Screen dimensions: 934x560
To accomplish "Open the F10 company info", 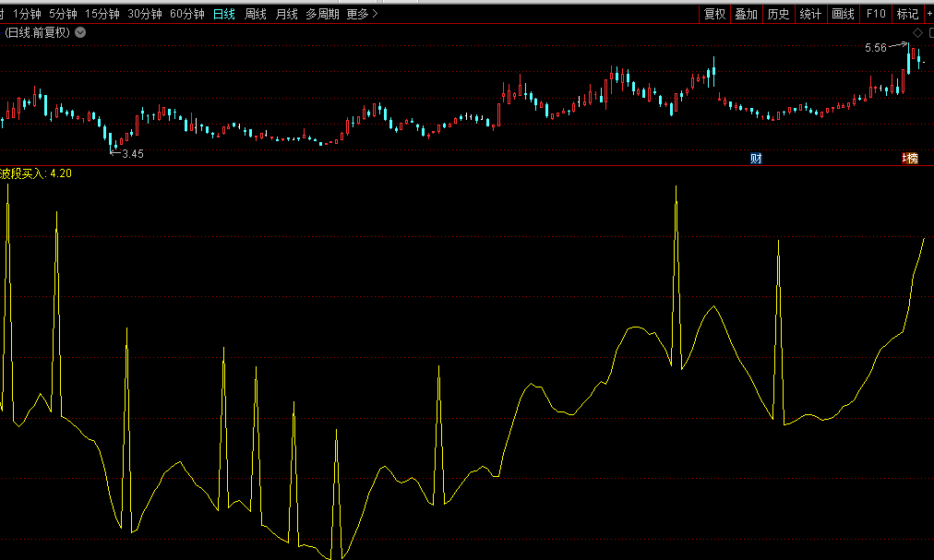I will pos(876,14).
